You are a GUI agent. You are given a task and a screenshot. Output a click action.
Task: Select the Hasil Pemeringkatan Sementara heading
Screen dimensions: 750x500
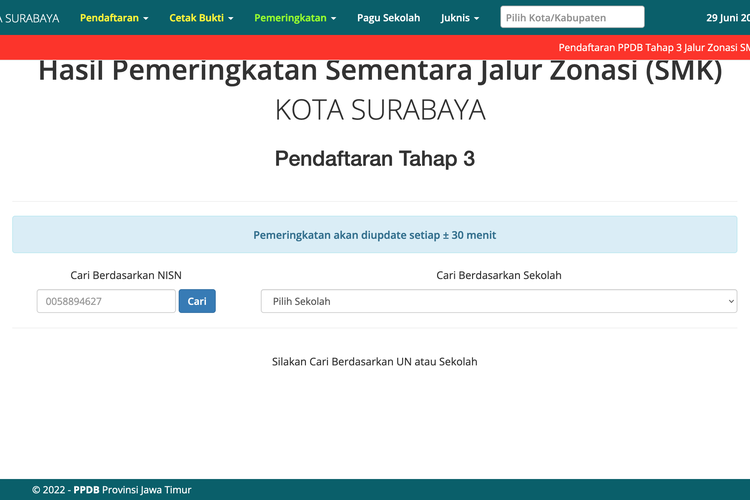pos(380,72)
